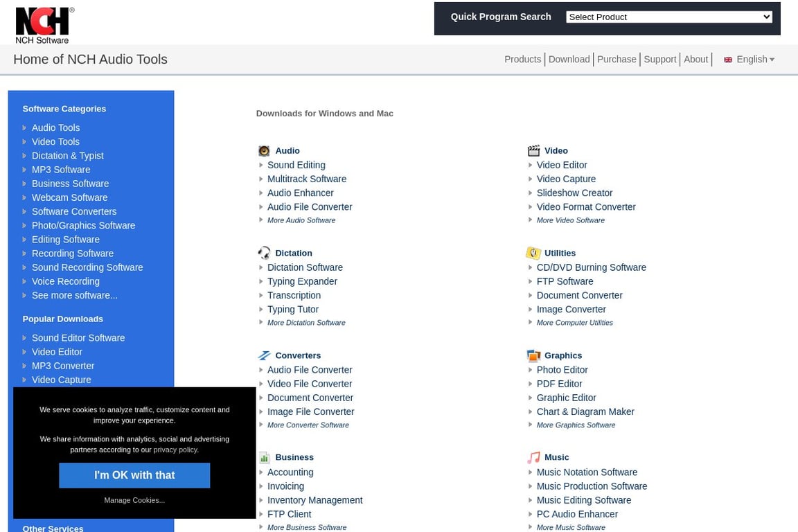Open Audio Enhancer link
Screen dimensions: 798x532
(x=300, y=193)
